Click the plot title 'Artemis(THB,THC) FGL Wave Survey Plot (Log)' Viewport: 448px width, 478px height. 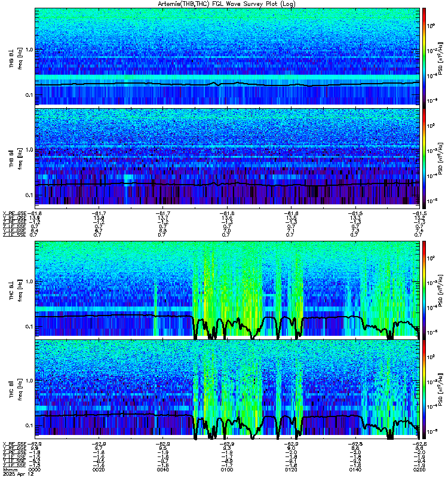point(226,4)
